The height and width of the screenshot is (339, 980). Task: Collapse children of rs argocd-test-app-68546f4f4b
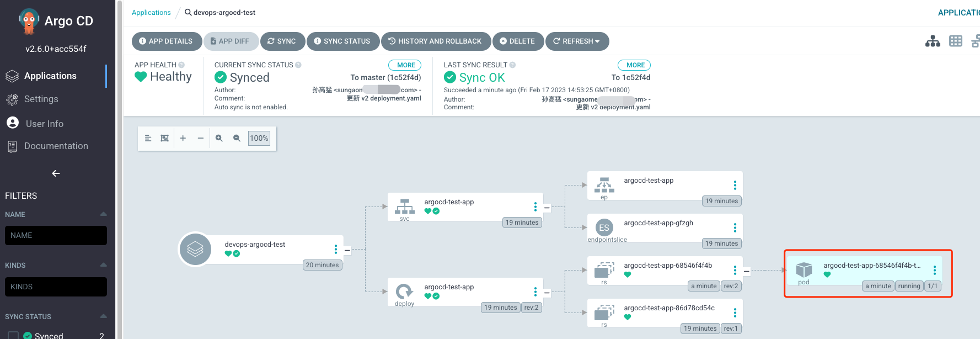(x=747, y=271)
